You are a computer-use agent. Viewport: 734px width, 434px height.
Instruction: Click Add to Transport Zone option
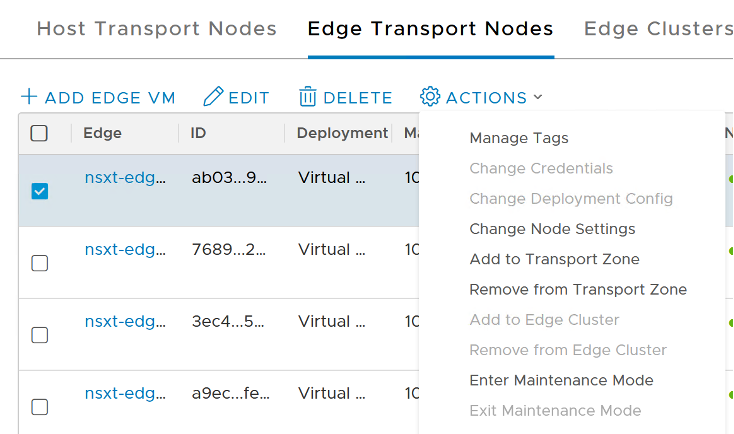point(554,259)
